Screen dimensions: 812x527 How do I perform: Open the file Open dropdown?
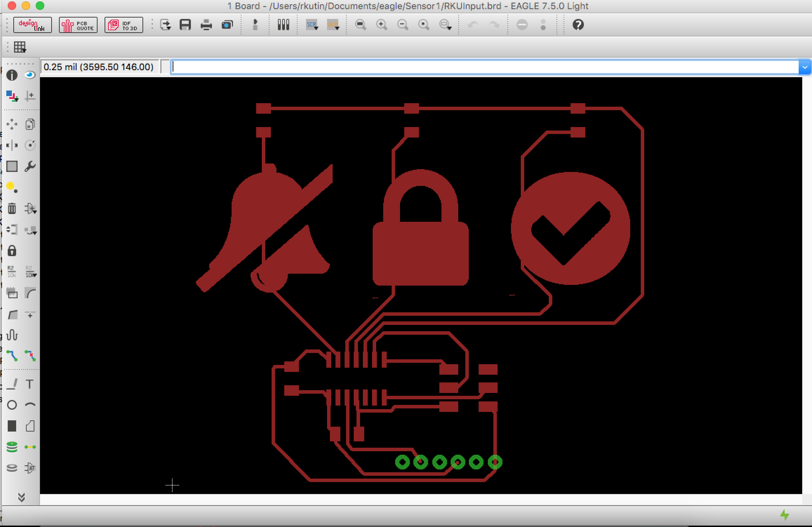pos(165,25)
